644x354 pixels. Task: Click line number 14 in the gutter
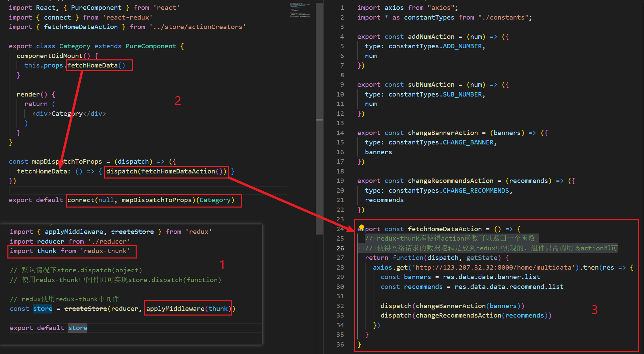pyautogui.click(x=340, y=133)
